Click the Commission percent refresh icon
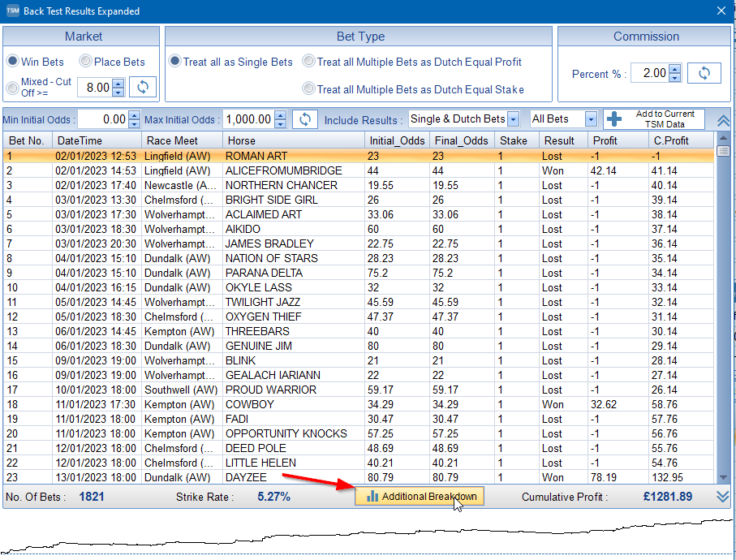Screen dimensions: 736x560 (x=704, y=73)
